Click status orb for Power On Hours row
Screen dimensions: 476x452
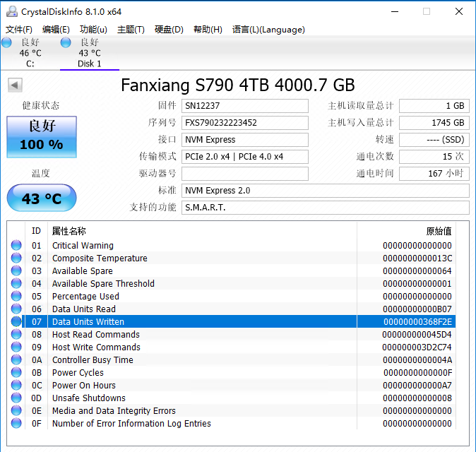(x=16, y=385)
